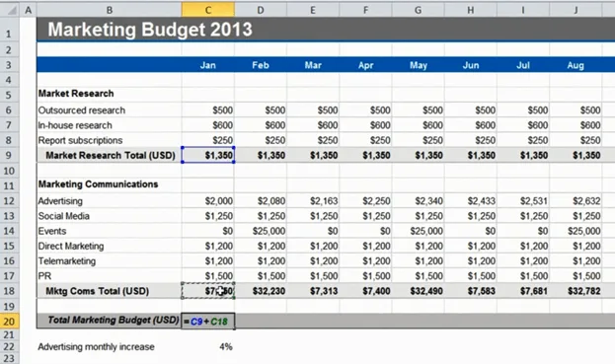Select column J header
Screen dimensions: 615x364
click(576, 10)
